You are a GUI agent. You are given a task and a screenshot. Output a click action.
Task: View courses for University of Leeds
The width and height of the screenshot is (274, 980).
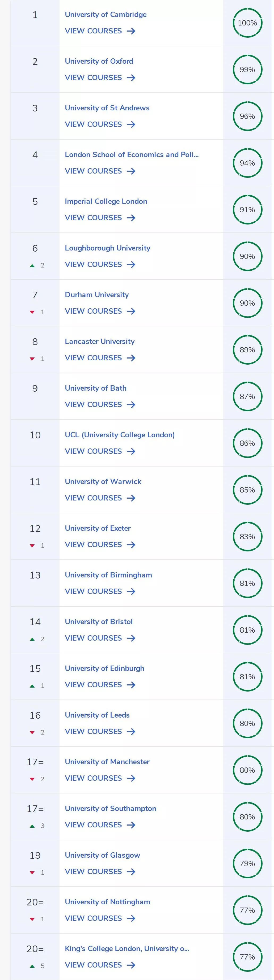pyautogui.click(x=93, y=731)
